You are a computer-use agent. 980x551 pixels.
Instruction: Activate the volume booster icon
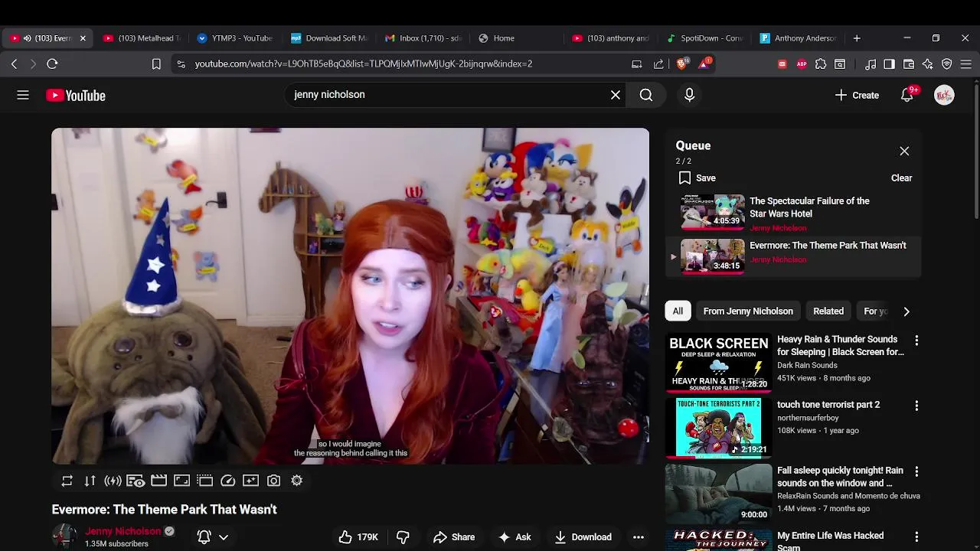coord(113,481)
